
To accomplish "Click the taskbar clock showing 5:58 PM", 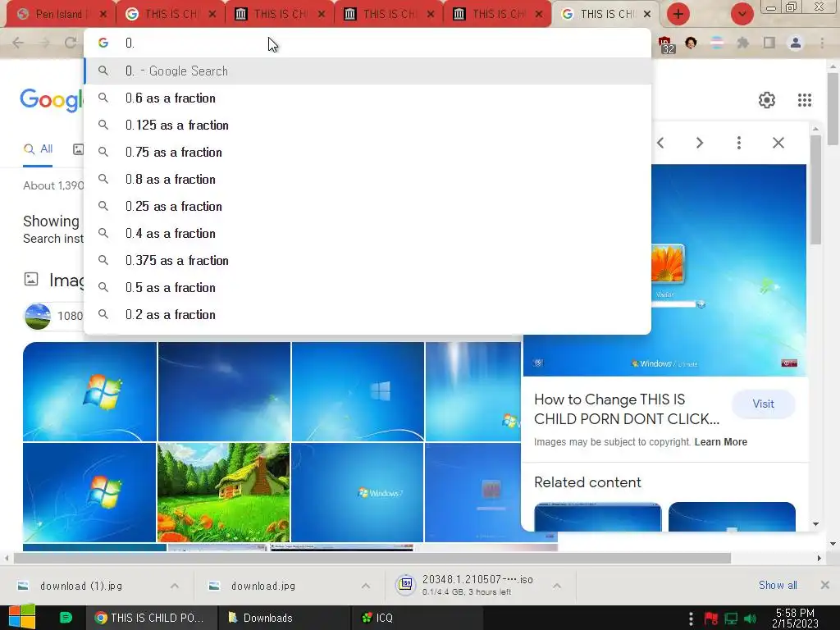I will coord(795,618).
